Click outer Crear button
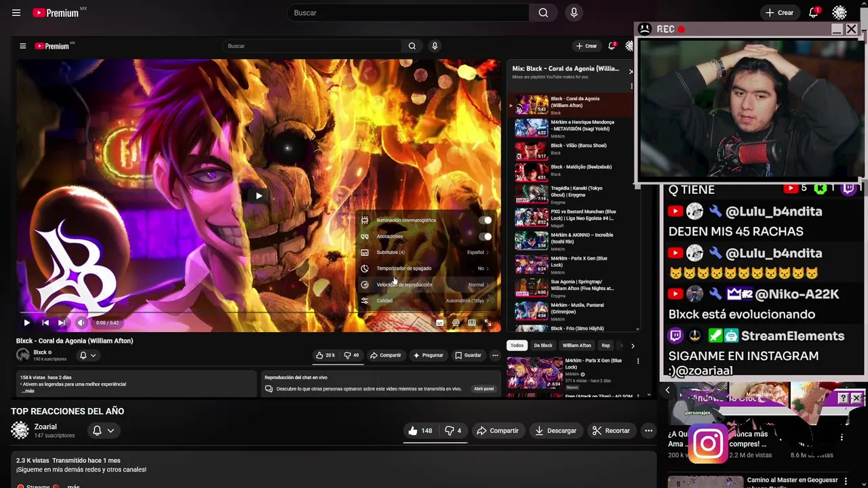This screenshot has height=488, width=868. pos(779,13)
